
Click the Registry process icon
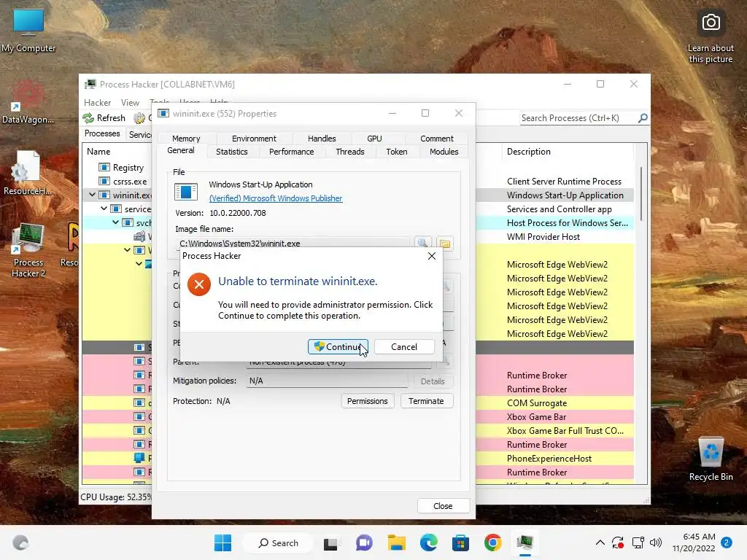[x=104, y=168]
